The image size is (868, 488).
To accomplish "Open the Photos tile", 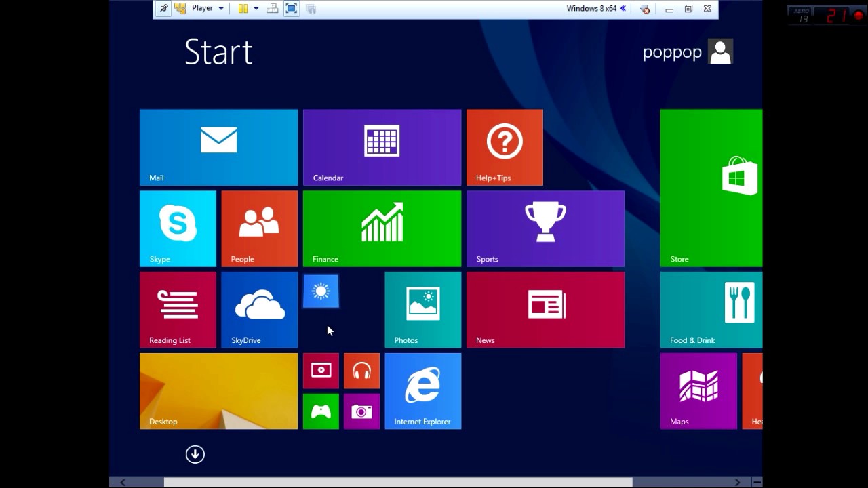I will point(422,310).
